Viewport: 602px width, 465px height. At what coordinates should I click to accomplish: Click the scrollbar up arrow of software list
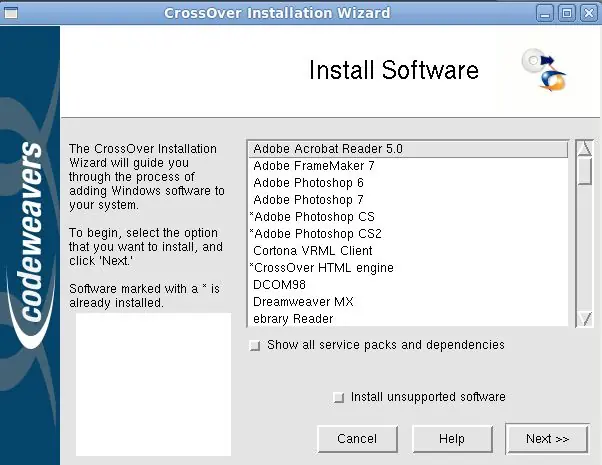pyautogui.click(x=585, y=148)
